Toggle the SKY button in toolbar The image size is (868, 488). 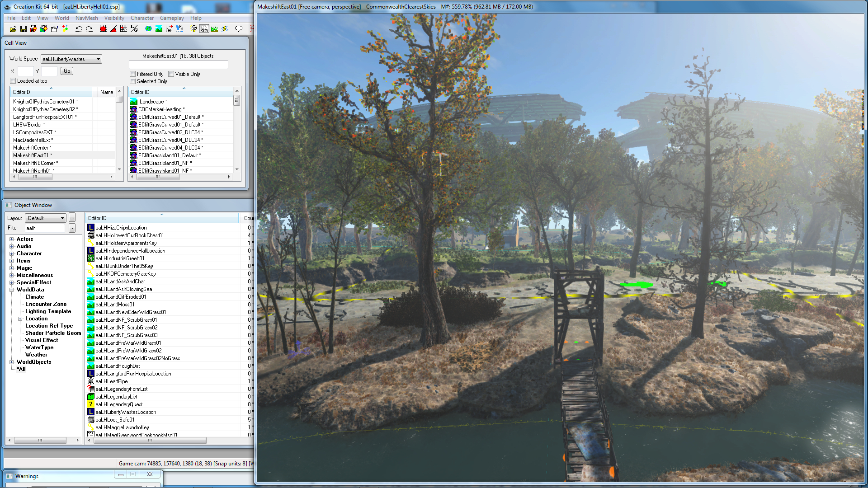(x=204, y=29)
